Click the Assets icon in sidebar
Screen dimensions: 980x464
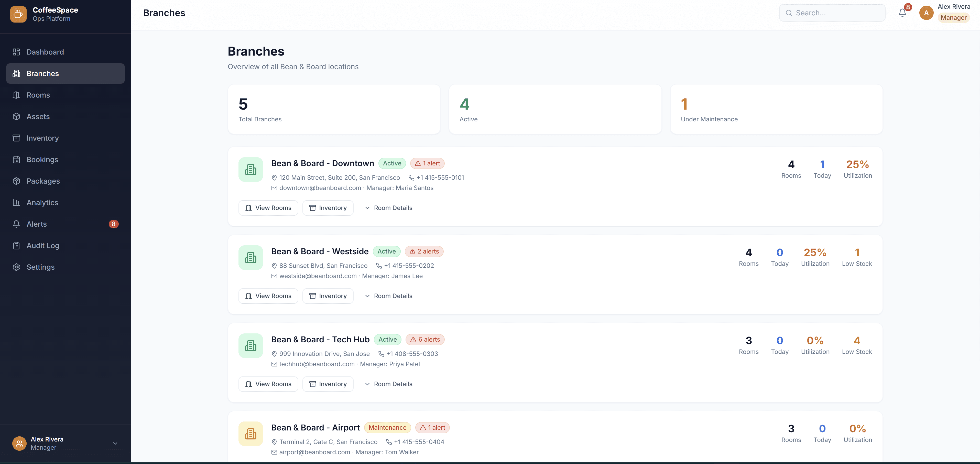click(17, 117)
